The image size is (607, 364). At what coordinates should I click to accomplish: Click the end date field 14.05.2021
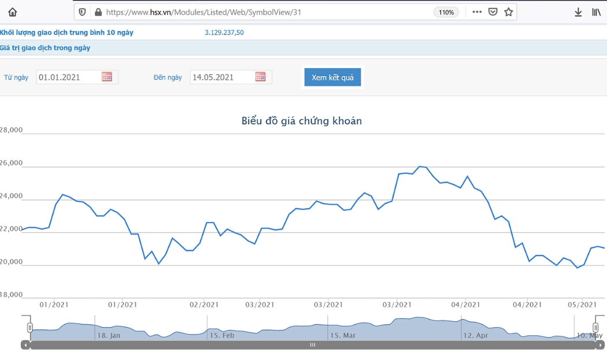coord(231,77)
